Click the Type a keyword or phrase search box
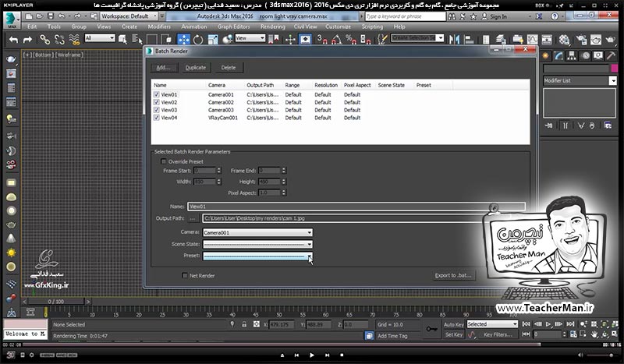Viewport: 624px width, 364px height. [405, 16]
